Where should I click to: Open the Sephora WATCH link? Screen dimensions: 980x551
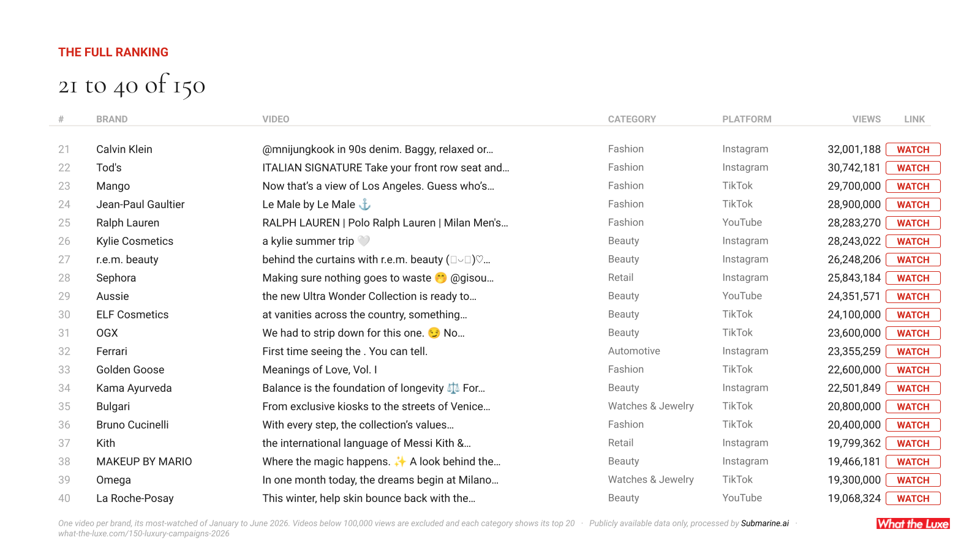click(x=913, y=278)
